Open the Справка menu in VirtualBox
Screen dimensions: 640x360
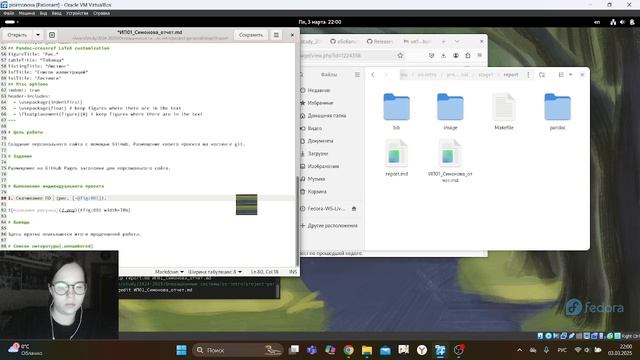point(101,13)
